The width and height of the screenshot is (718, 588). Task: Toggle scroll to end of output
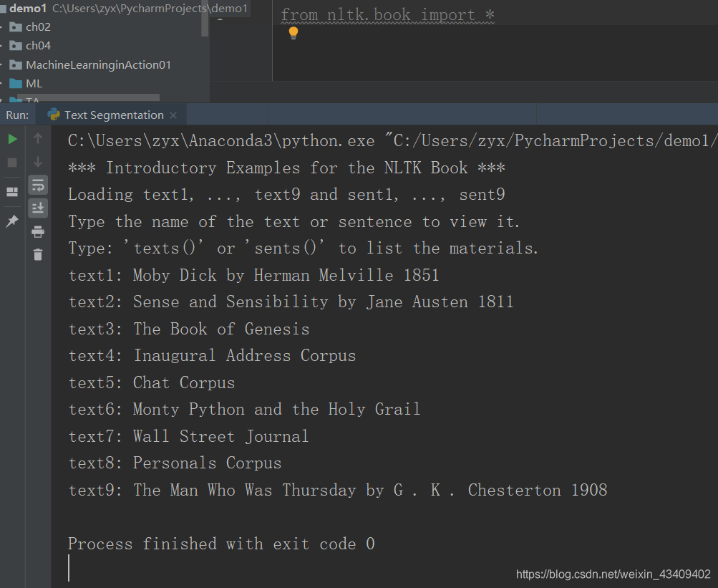[38, 208]
